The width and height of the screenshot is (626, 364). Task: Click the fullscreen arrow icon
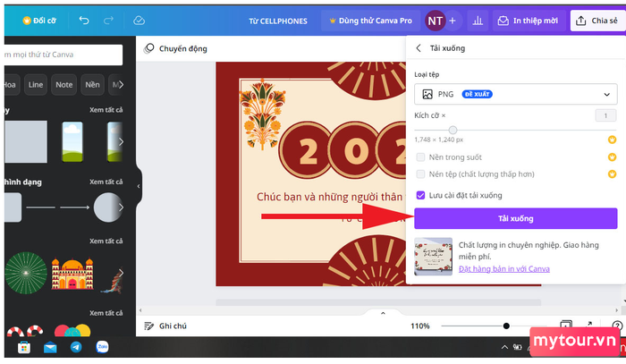point(589,325)
